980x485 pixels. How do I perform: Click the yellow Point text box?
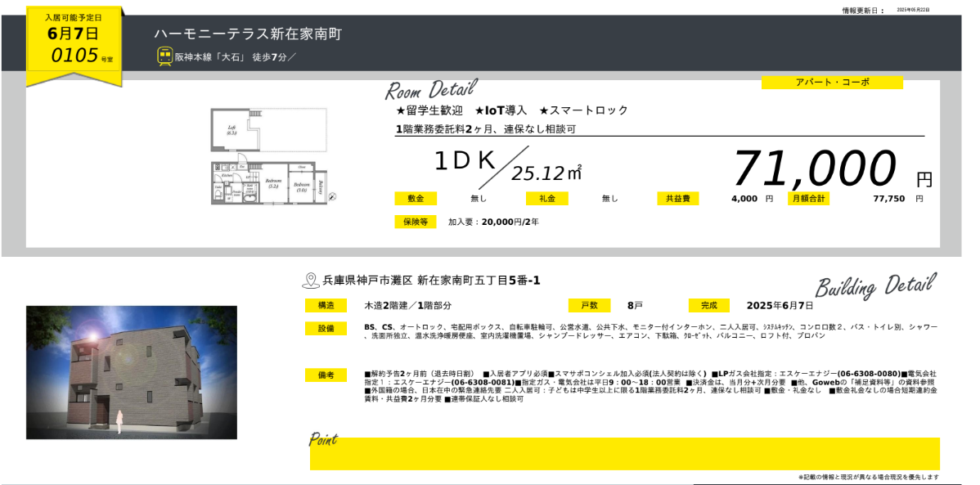click(x=624, y=454)
